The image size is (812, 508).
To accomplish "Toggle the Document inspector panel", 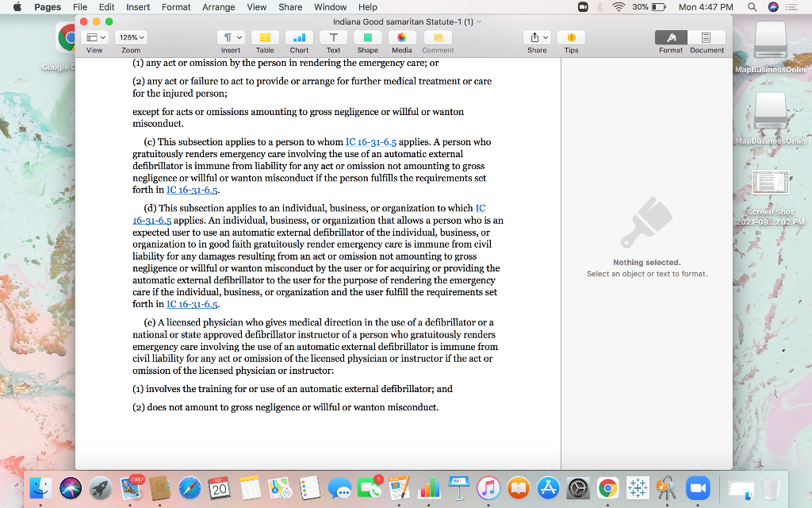I will click(707, 37).
